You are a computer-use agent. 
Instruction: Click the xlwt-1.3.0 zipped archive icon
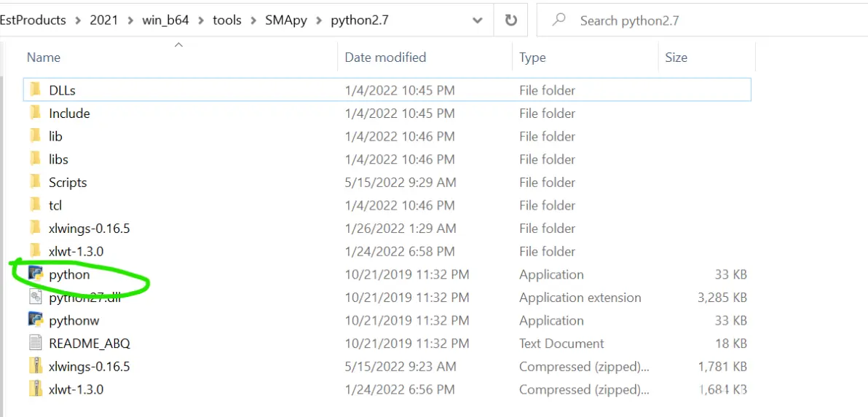(36, 389)
